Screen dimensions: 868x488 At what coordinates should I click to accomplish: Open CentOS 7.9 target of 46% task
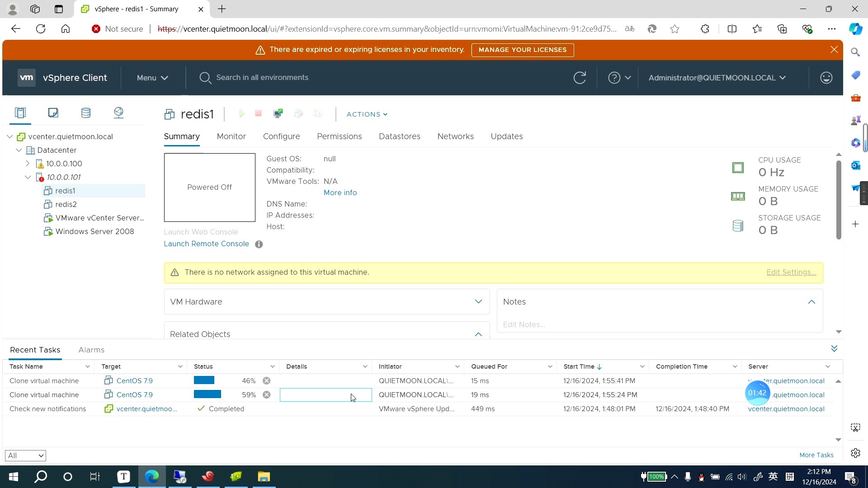pyautogui.click(x=134, y=381)
